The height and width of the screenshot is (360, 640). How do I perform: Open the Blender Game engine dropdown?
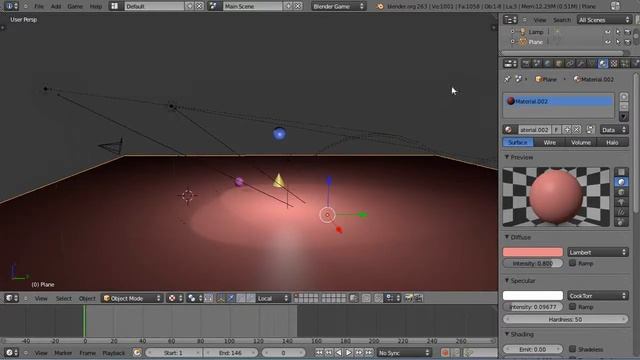[338, 6]
